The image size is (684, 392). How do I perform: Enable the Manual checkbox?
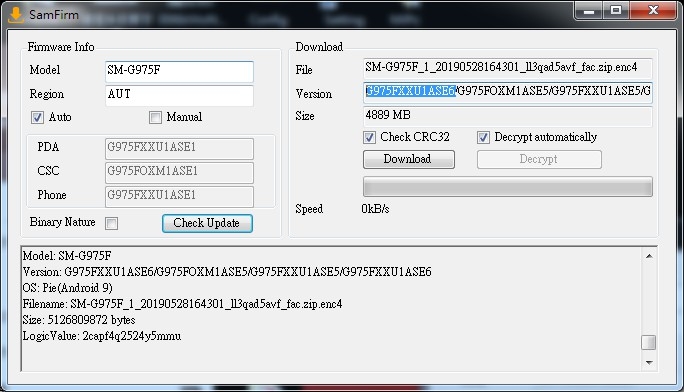155,117
